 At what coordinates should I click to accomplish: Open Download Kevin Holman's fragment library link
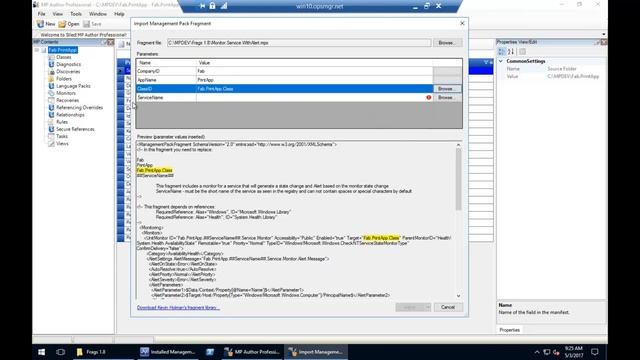point(178,308)
